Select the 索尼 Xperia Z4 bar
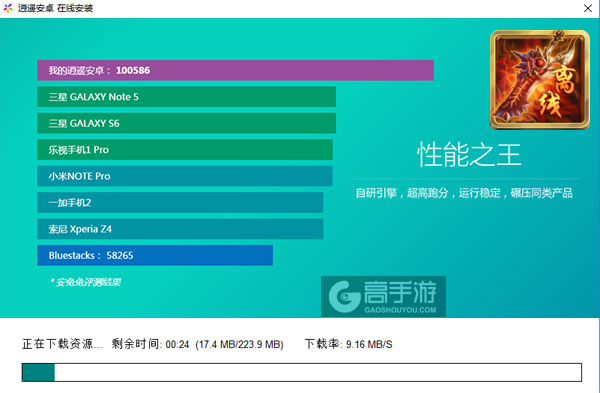The image size is (600, 393). point(180,229)
